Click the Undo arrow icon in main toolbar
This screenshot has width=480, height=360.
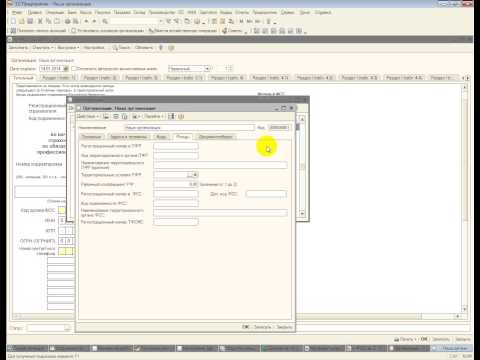(x=86, y=21)
